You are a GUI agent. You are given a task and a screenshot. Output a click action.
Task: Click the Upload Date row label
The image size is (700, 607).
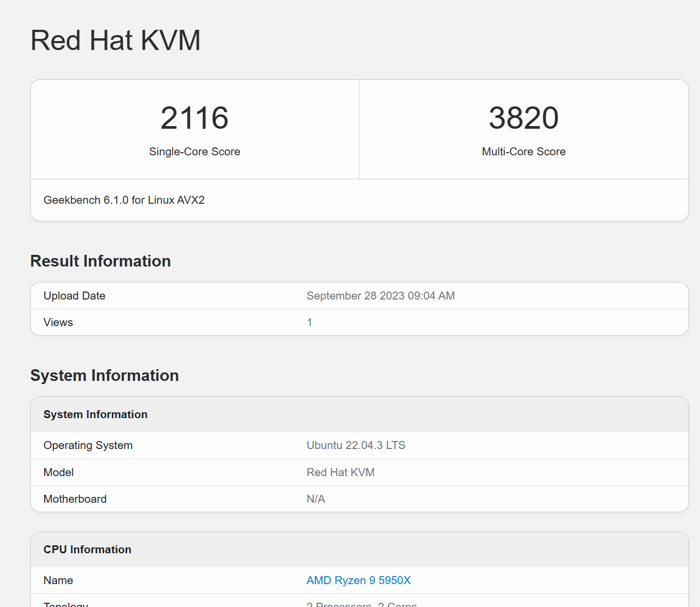(x=75, y=296)
